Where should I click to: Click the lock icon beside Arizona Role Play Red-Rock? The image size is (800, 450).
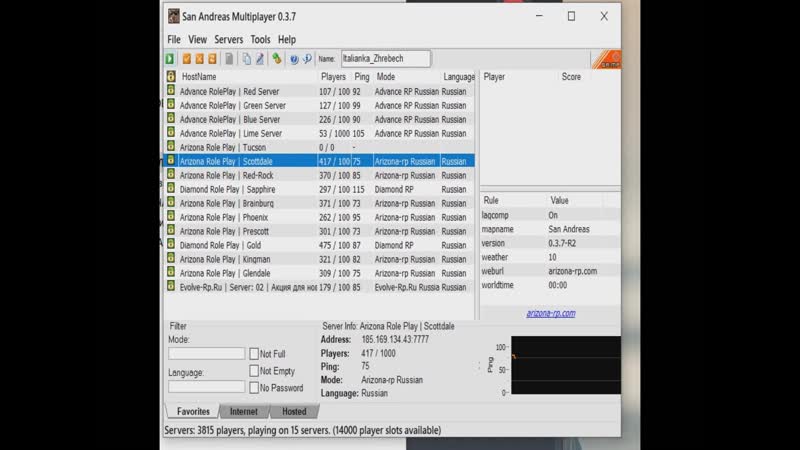click(171, 174)
